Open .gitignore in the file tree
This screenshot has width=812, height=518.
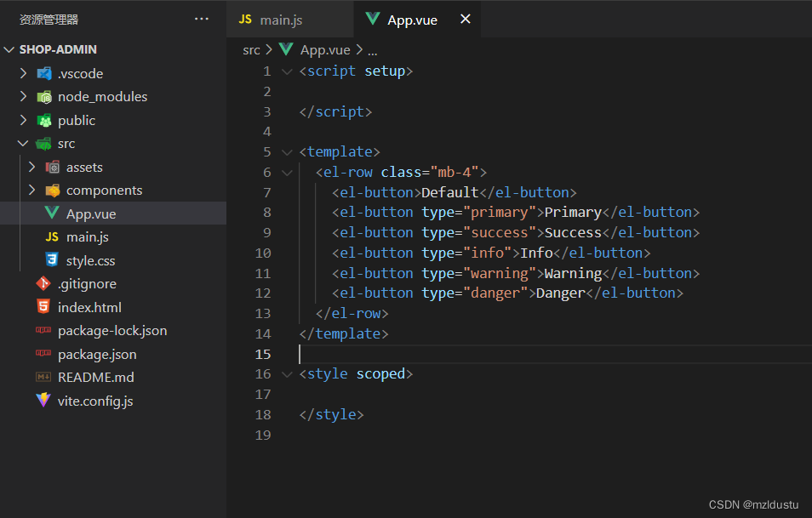click(113, 283)
